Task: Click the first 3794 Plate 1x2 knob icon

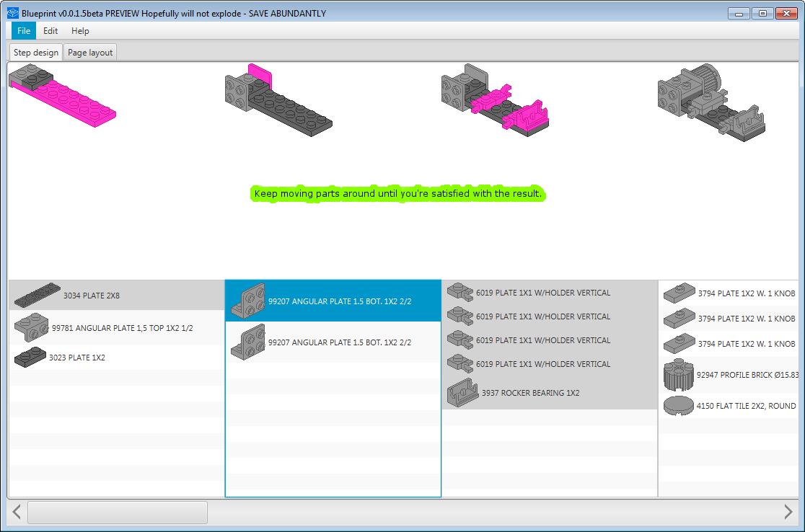Action: (679, 293)
